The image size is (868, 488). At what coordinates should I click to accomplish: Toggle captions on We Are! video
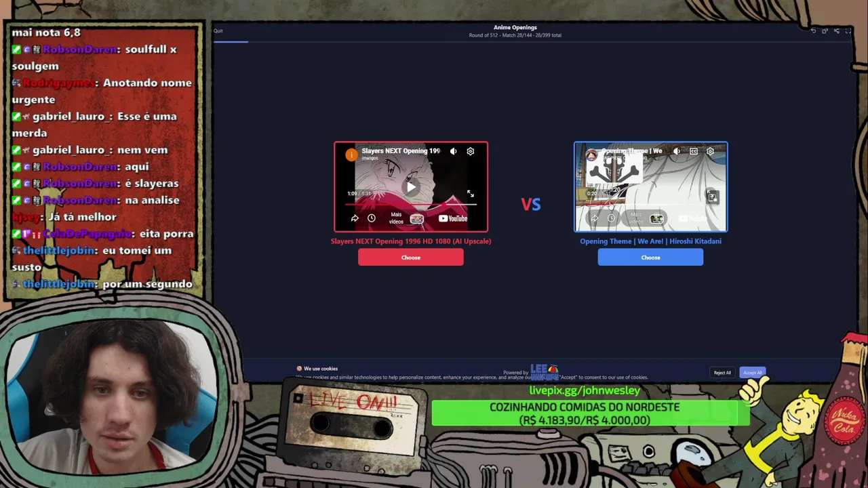click(693, 151)
